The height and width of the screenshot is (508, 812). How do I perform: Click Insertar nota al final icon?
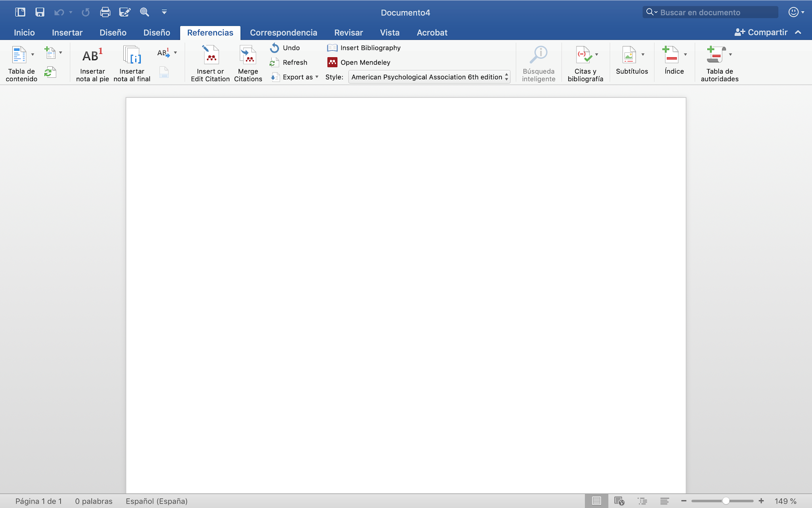click(132, 56)
